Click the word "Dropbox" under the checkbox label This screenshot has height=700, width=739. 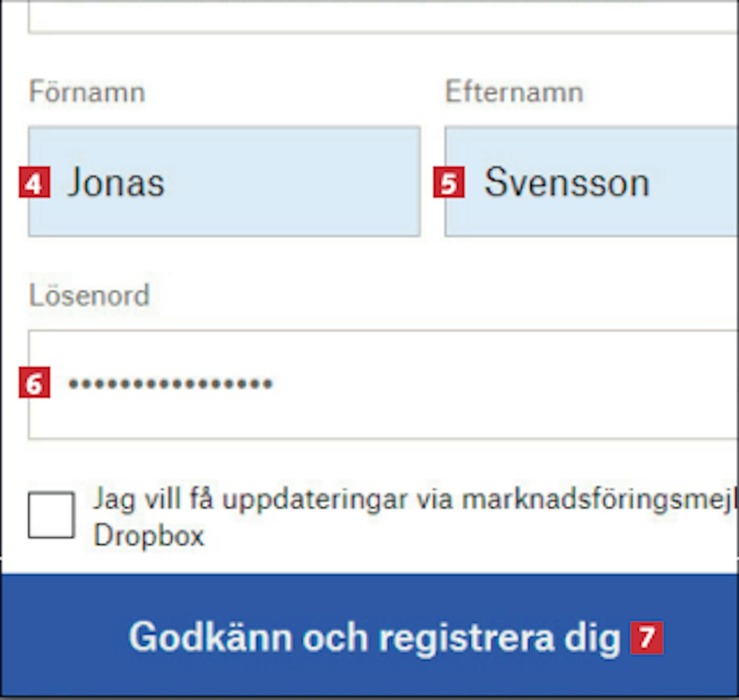coord(149,535)
